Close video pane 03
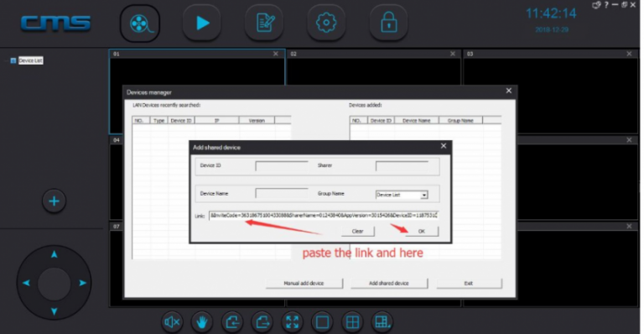The image size is (644, 334). (x=629, y=54)
